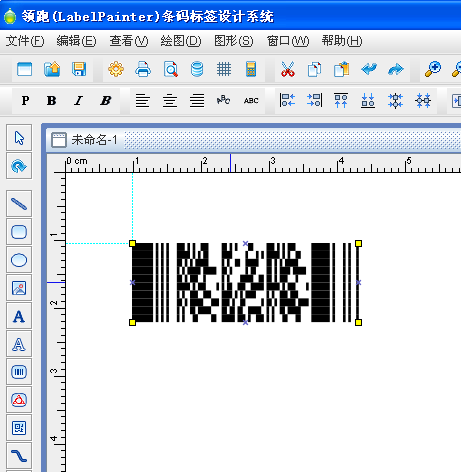The height and width of the screenshot is (472, 461).
Task: Align objects to right edge
Action: pos(314,100)
